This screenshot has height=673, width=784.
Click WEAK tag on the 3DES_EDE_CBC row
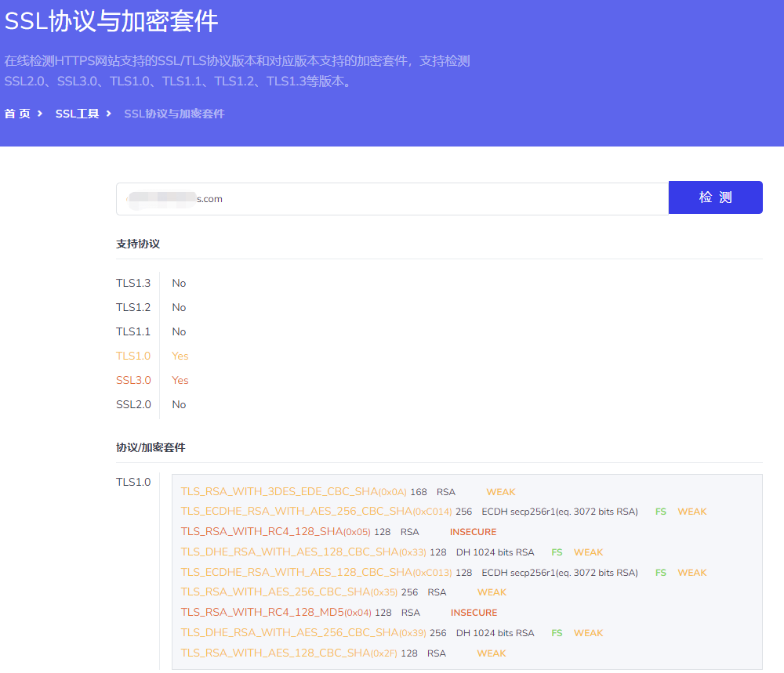point(500,492)
